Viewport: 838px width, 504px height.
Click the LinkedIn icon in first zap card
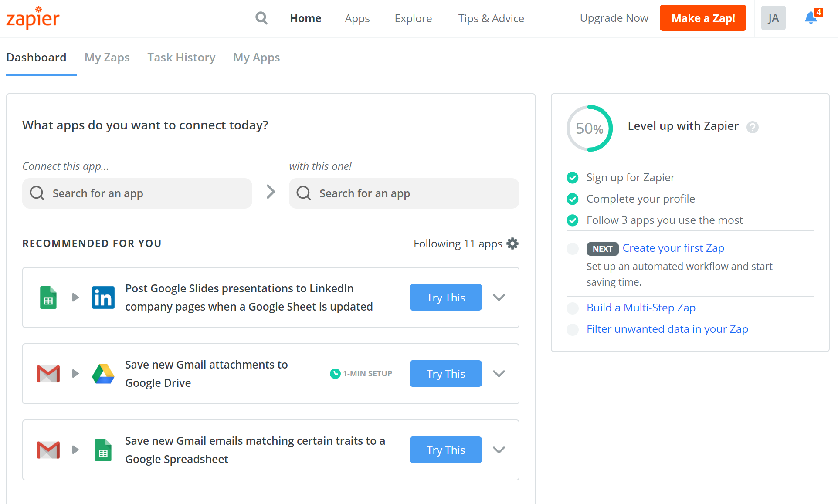(103, 298)
